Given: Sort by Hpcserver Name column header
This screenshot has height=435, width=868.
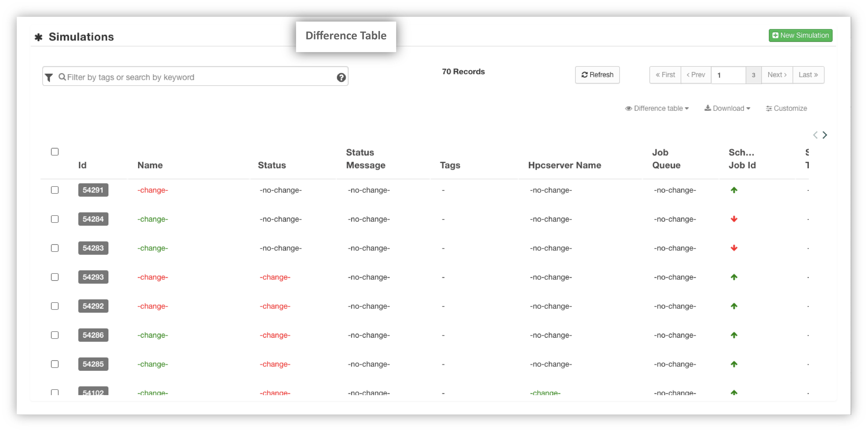Looking at the screenshot, I should 564,165.
